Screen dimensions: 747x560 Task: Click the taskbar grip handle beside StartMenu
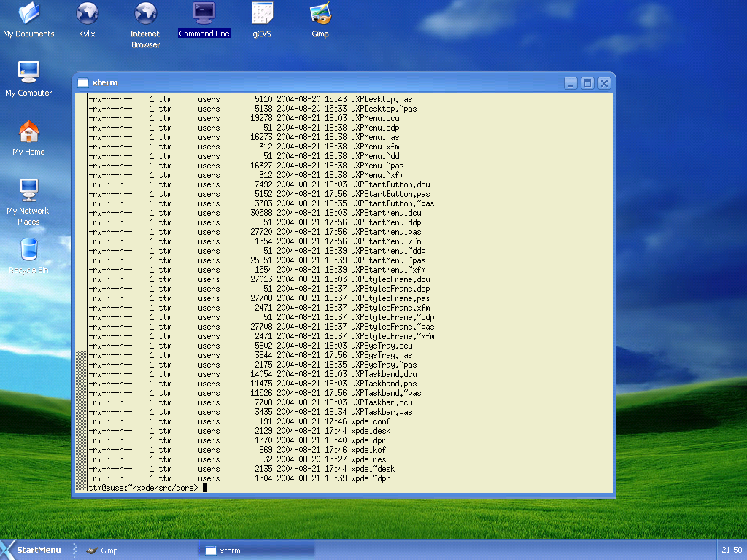(75, 550)
